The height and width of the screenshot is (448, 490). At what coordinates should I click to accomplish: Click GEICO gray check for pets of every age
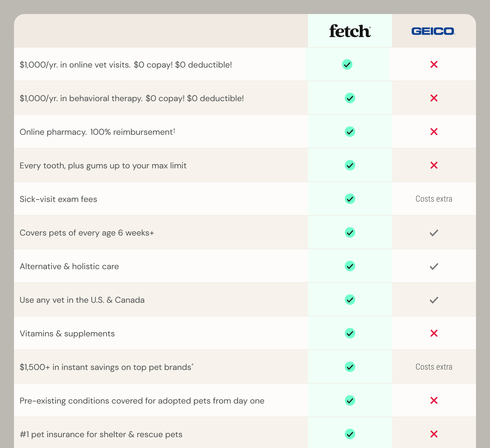tap(434, 233)
